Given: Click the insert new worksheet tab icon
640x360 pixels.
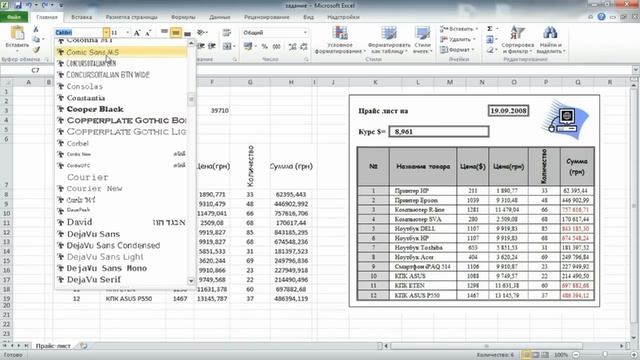Looking at the screenshot, I should [x=83, y=346].
